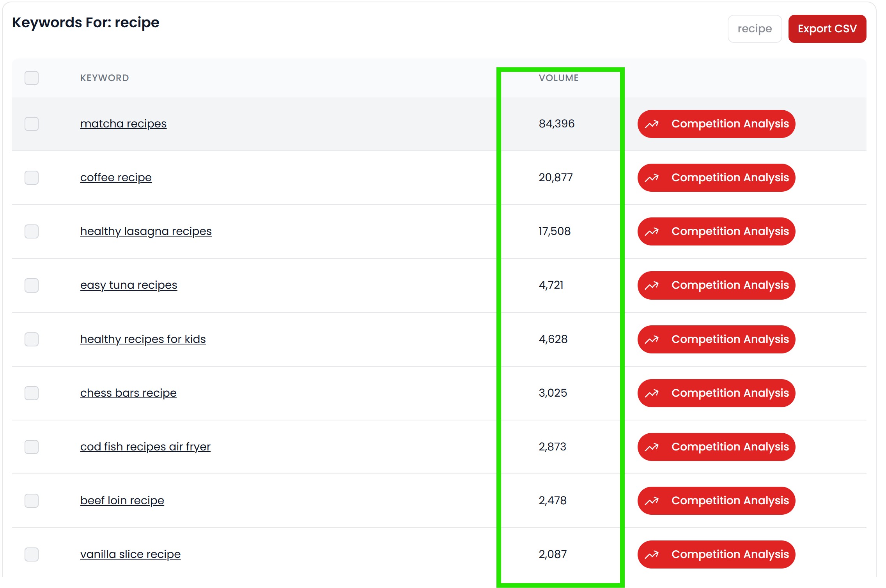Select the healthy recipes for kids checkbox
Screen dimensions: 886x588
click(x=32, y=339)
